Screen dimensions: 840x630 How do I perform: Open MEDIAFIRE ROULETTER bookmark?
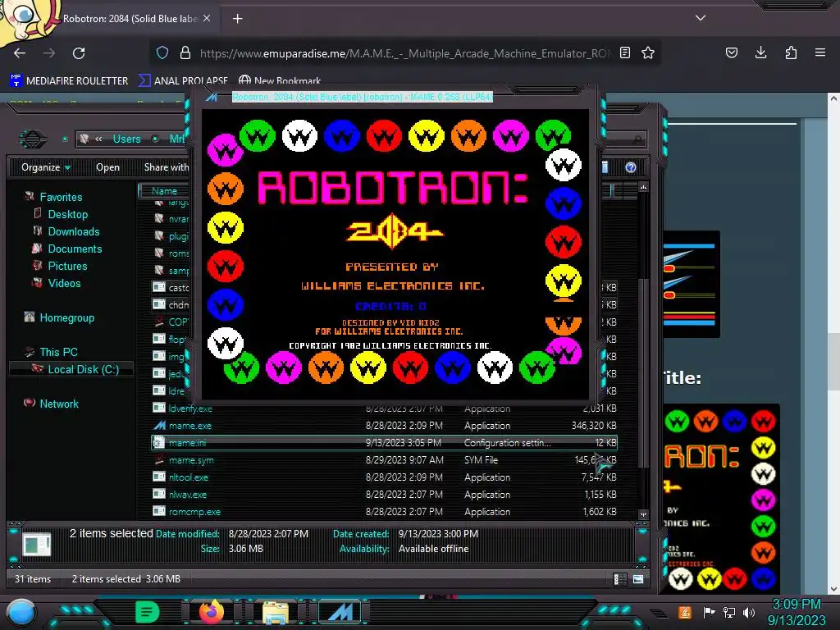coord(69,81)
